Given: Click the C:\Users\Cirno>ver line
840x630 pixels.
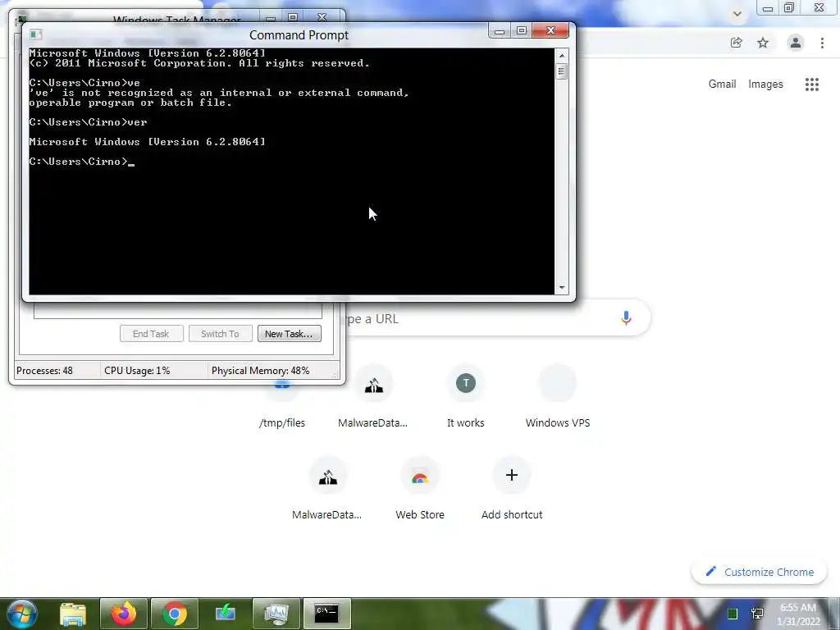Looking at the screenshot, I should click(88, 122).
